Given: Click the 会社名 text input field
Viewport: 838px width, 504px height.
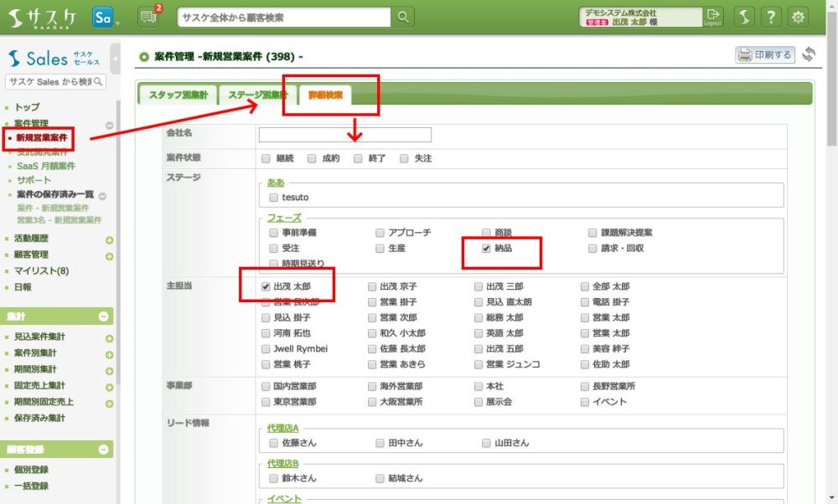Looking at the screenshot, I should (x=344, y=135).
